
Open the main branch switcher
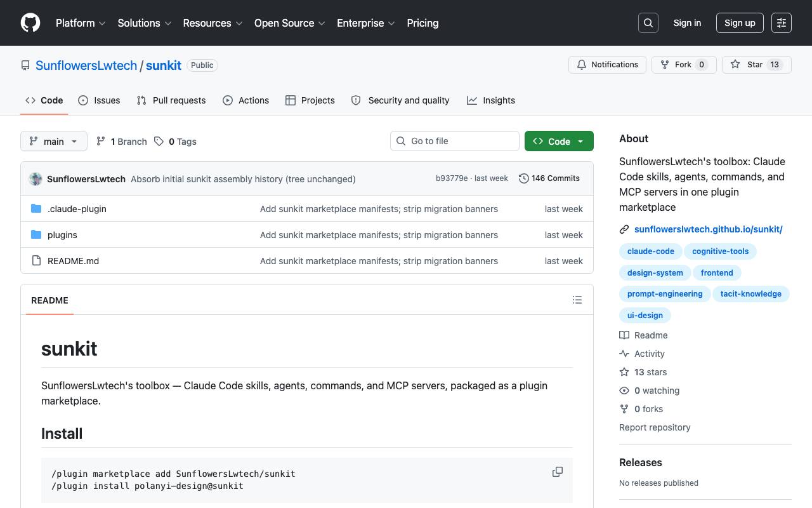[54, 141]
